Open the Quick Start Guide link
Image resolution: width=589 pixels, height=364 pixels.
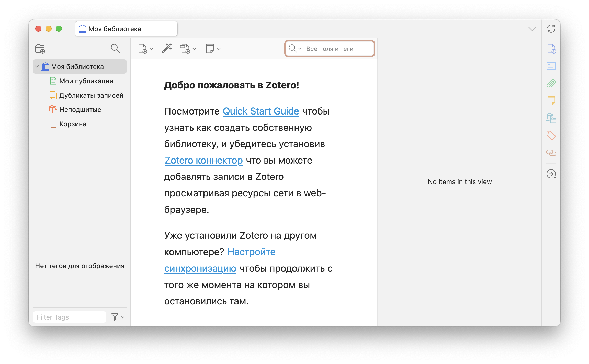260,111
